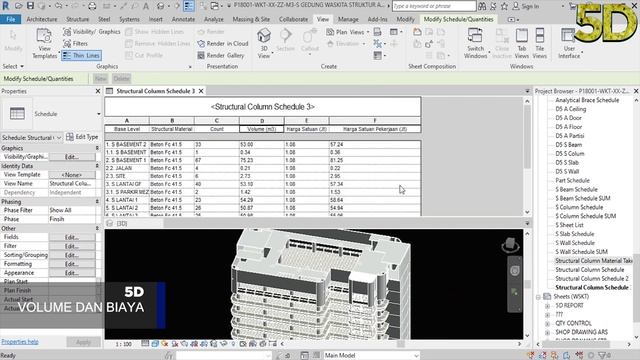The width and height of the screenshot is (640, 360).
Task: Click the search binoculars icon
Action: (x=482, y=6)
